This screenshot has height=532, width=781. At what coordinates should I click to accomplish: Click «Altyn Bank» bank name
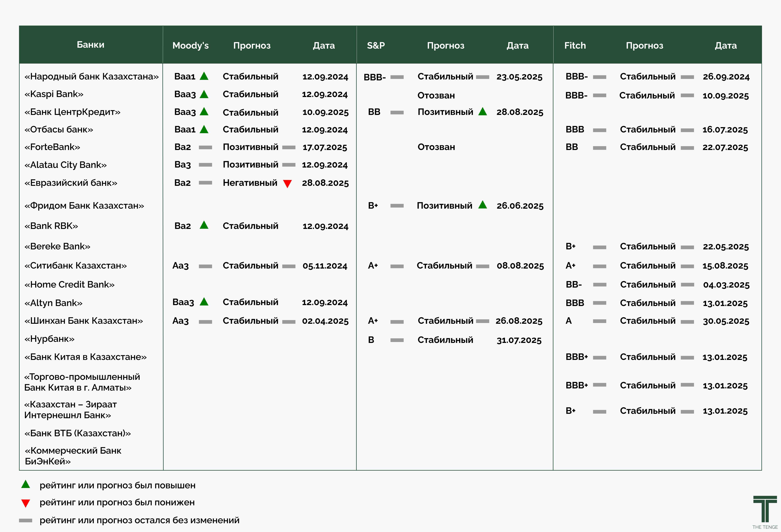(x=53, y=303)
